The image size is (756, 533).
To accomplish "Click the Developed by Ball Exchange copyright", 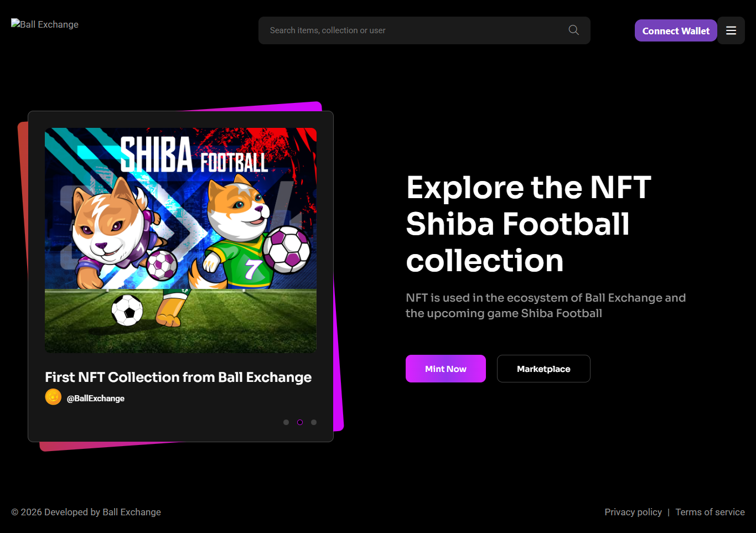I will 86,512.
